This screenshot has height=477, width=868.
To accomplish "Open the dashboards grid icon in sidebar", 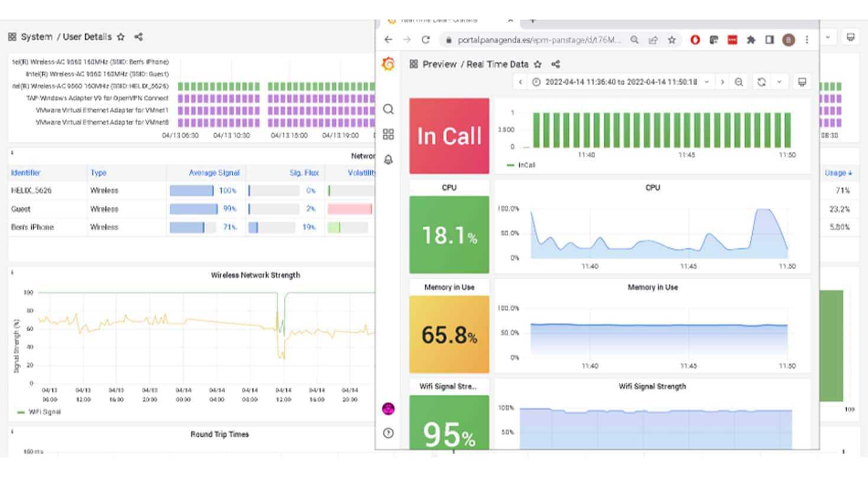I will (x=388, y=134).
